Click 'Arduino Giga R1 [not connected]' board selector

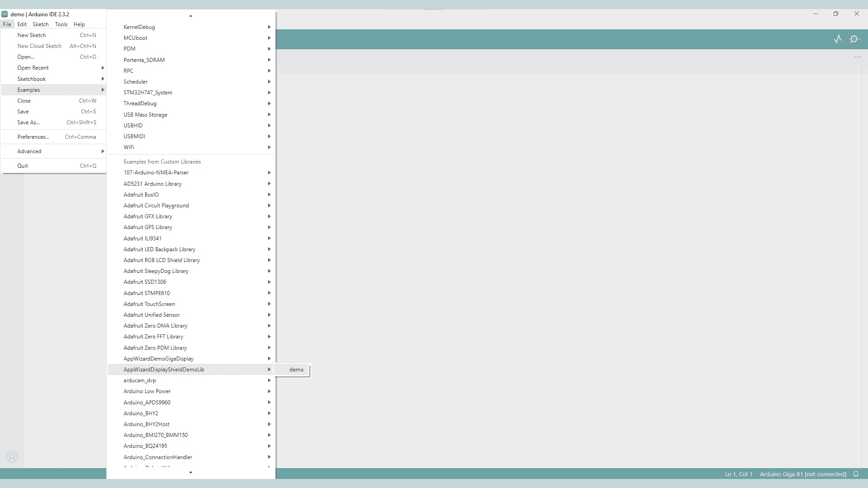pos(803,474)
